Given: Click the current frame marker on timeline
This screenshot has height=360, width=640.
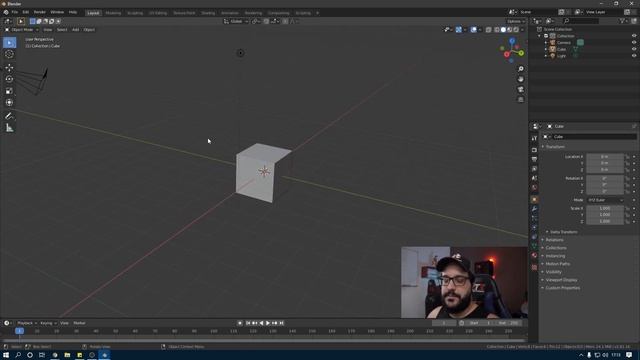Looking at the screenshot, I should click(19, 331).
